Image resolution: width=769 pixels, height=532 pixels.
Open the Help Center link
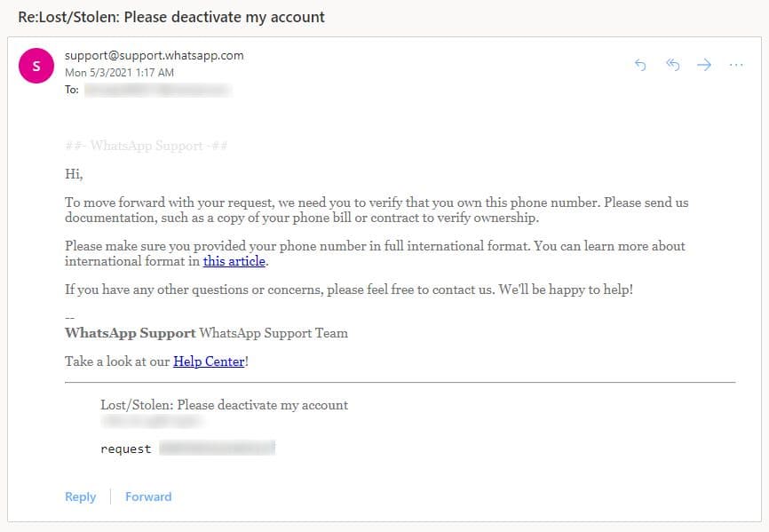coord(208,361)
